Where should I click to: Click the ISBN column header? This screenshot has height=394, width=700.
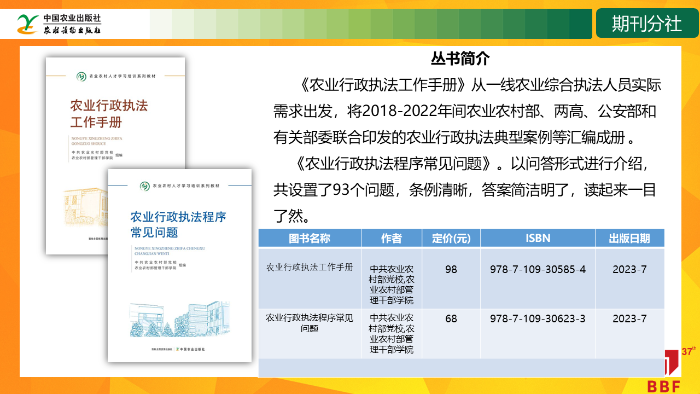pyautogui.click(x=538, y=238)
